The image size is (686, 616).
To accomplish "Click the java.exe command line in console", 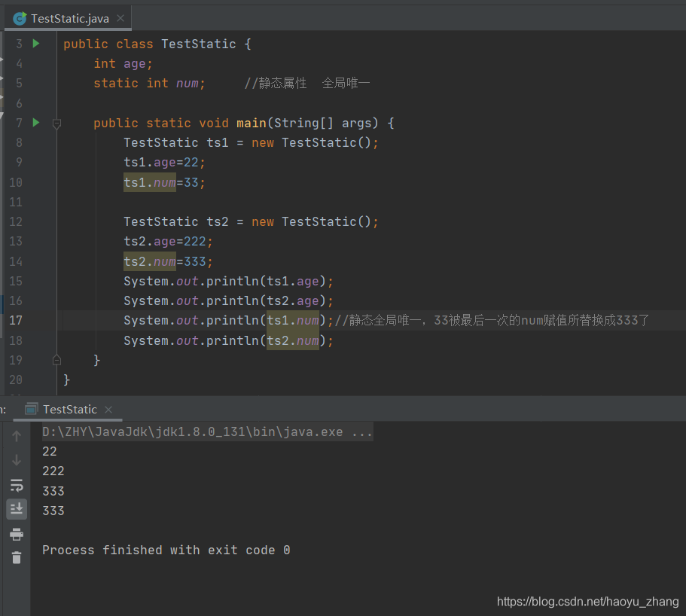I will [207, 432].
